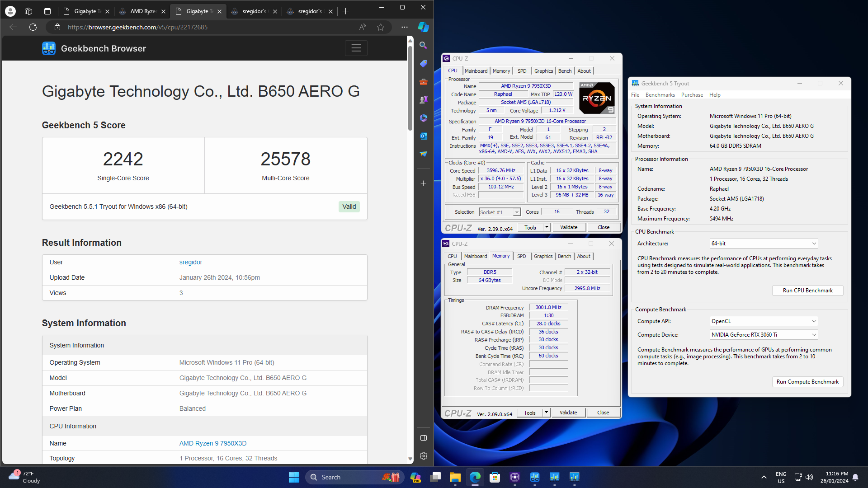Expand Tools dropdown arrow in top CPU-Z

pyautogui.click(x=547, y=227)
